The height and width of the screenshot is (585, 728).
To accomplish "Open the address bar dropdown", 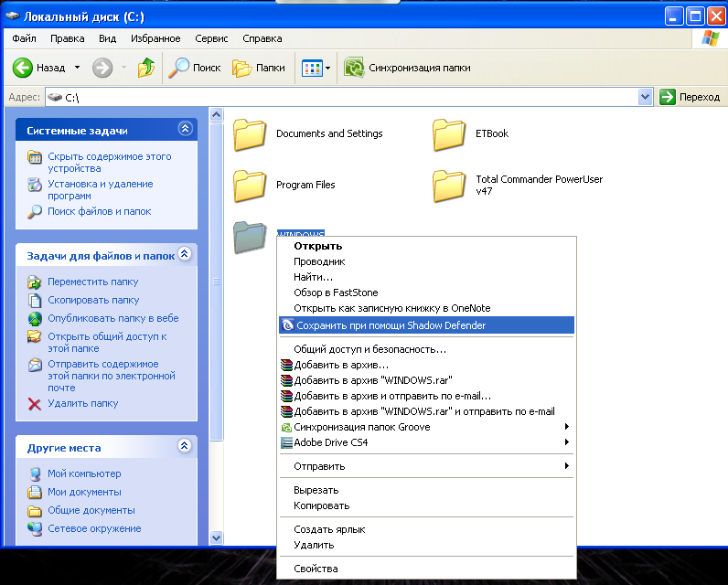I will pos(645,97).
